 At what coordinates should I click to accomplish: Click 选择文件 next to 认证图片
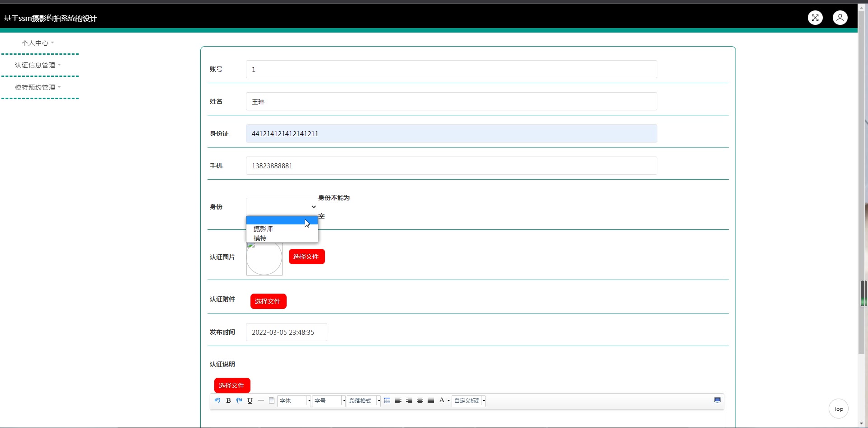click(307, 257)
